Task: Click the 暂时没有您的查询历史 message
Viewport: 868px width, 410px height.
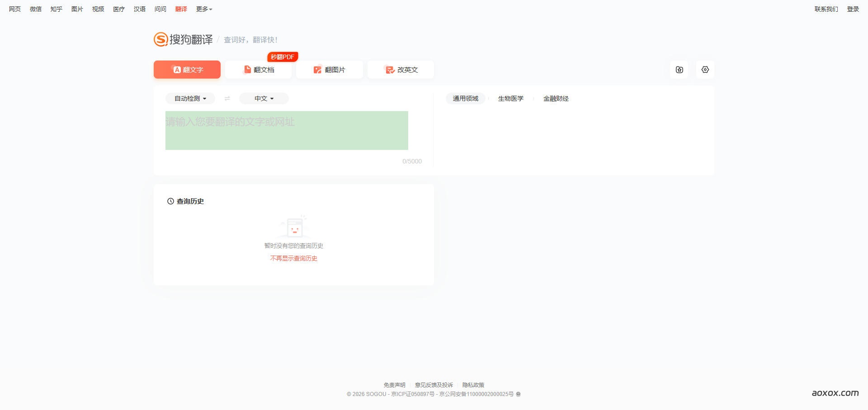Action: 294,246
